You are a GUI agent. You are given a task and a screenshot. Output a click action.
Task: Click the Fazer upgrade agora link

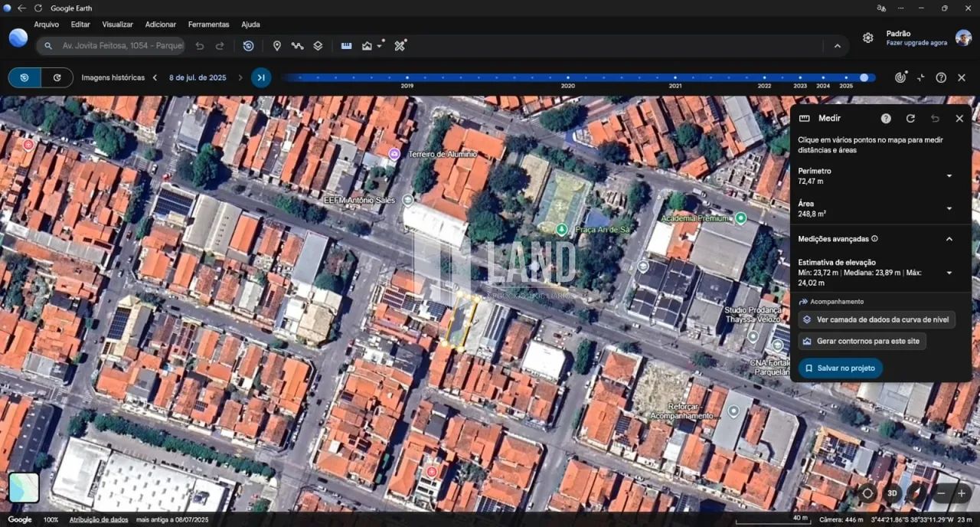coord(916,43)
